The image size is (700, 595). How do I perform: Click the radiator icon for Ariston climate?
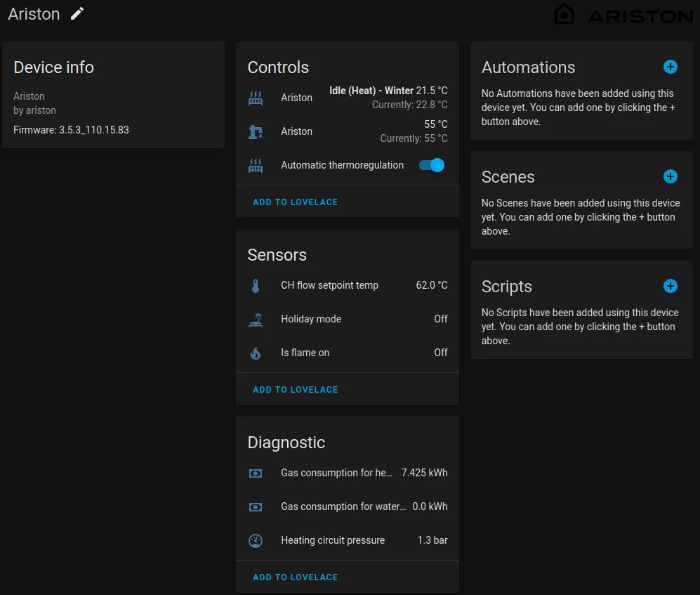(256, 98)
